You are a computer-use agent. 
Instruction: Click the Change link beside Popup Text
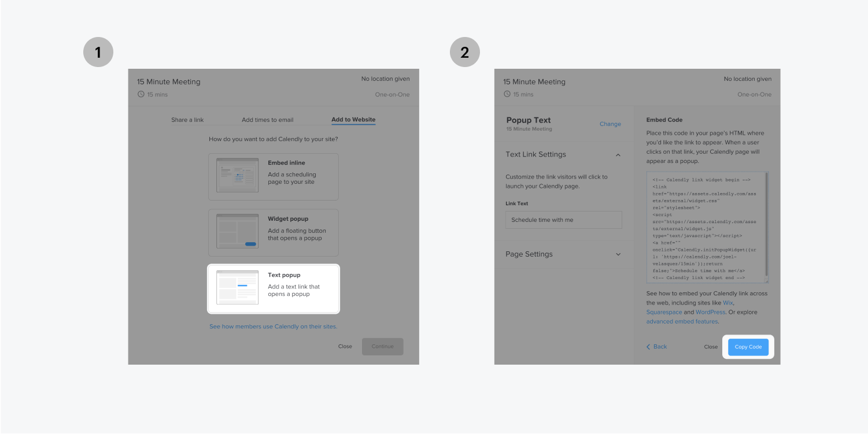[610, 124]
